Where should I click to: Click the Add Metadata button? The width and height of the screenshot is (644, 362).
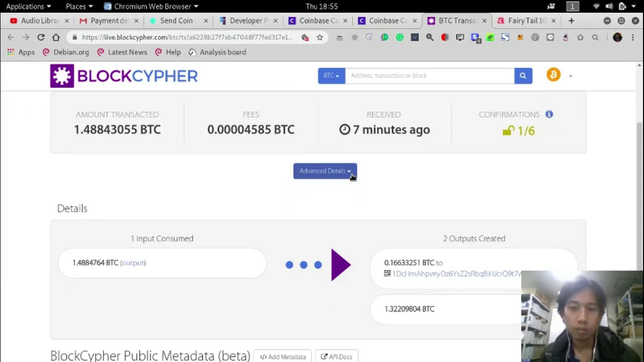pos(283,356)
